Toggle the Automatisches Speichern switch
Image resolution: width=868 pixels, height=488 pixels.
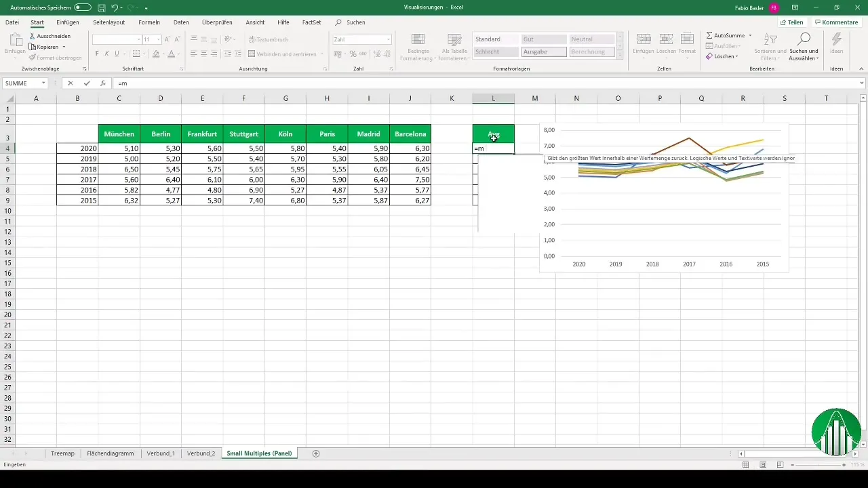83,7
